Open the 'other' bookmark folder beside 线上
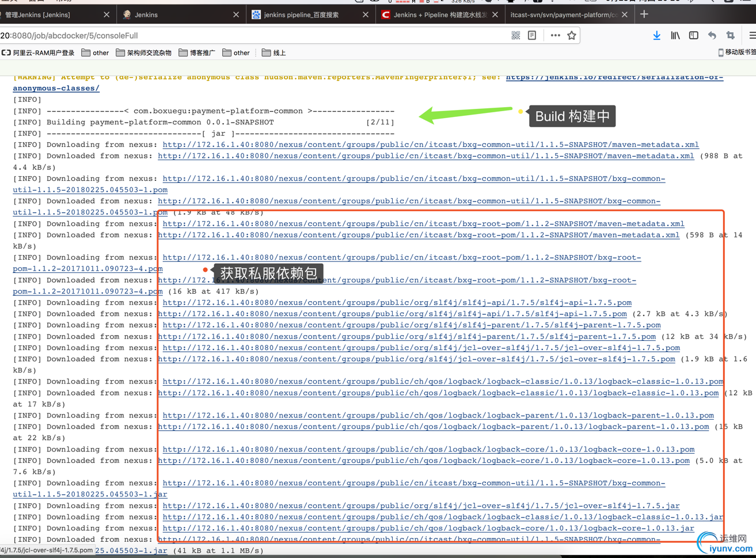 coord(236,52)
